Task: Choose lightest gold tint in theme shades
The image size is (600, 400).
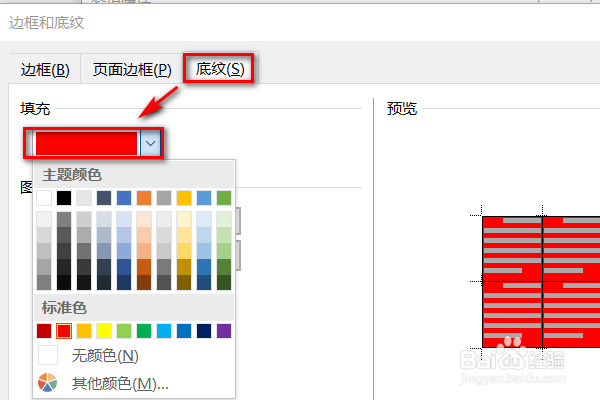Action: pos(184,219)
